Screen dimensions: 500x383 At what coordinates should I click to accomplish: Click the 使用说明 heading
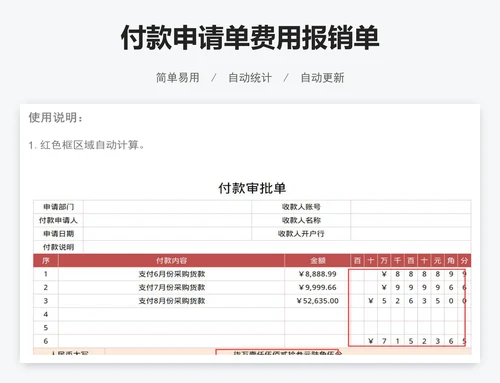[x=55, y=117]
